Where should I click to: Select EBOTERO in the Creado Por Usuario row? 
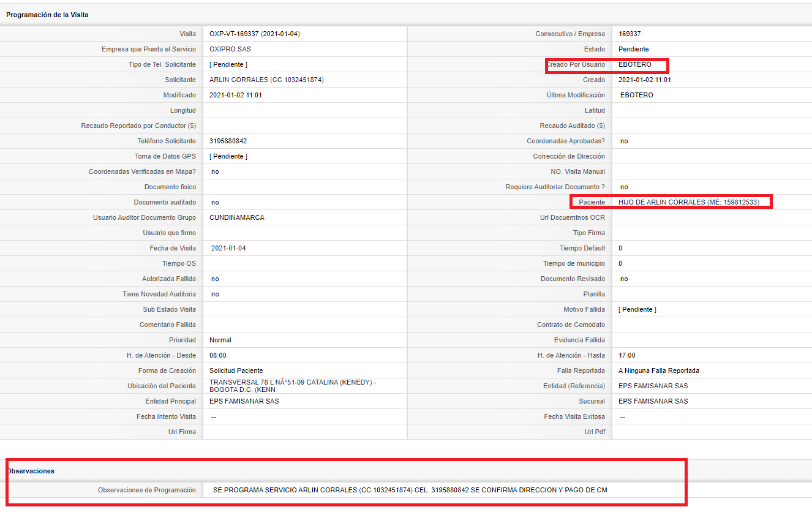(x=635, y=64)
